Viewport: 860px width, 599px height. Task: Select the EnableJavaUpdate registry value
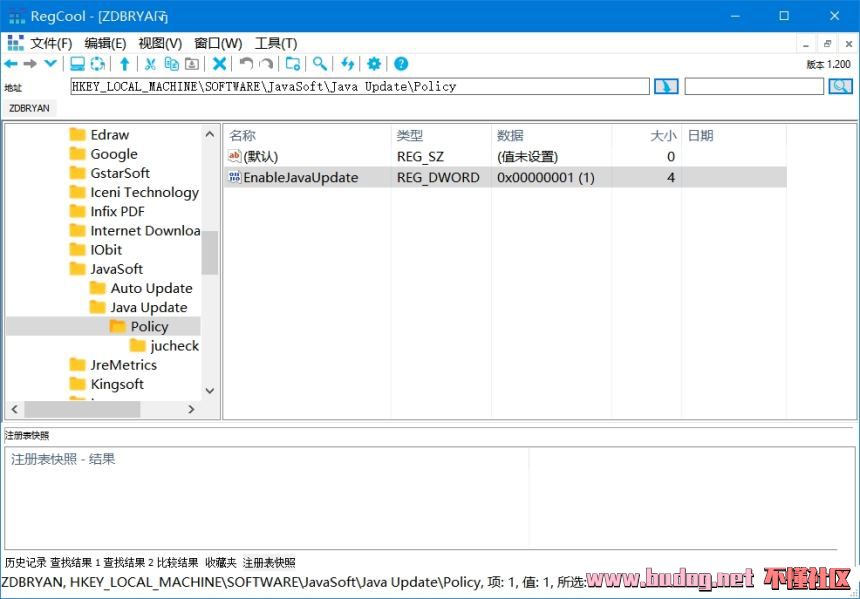[300, 178]
